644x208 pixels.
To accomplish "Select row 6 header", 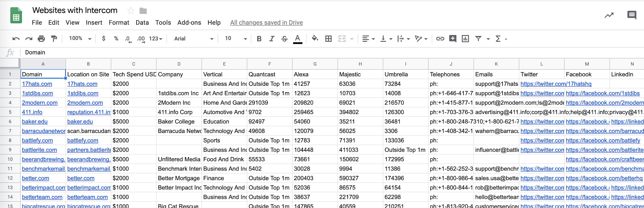I will [10, 121].
